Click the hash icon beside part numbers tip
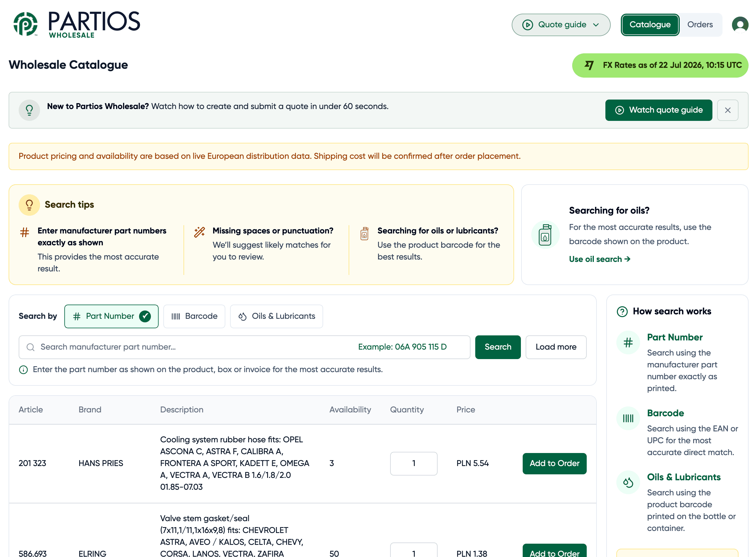 pyautogui.click(x=25, y=232)
